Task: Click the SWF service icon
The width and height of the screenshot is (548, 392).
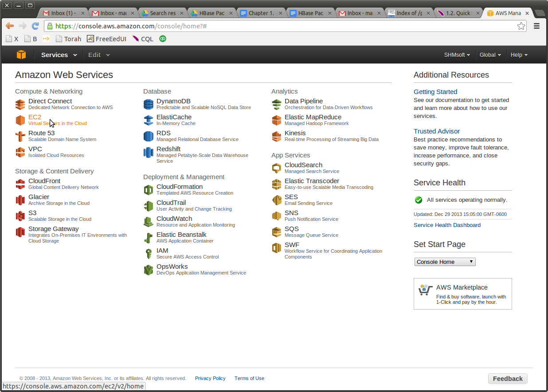Action: coord(277,248)
